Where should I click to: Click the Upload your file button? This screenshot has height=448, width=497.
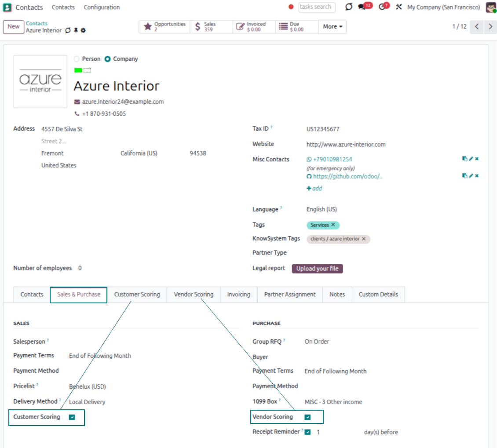click(317, 269)
